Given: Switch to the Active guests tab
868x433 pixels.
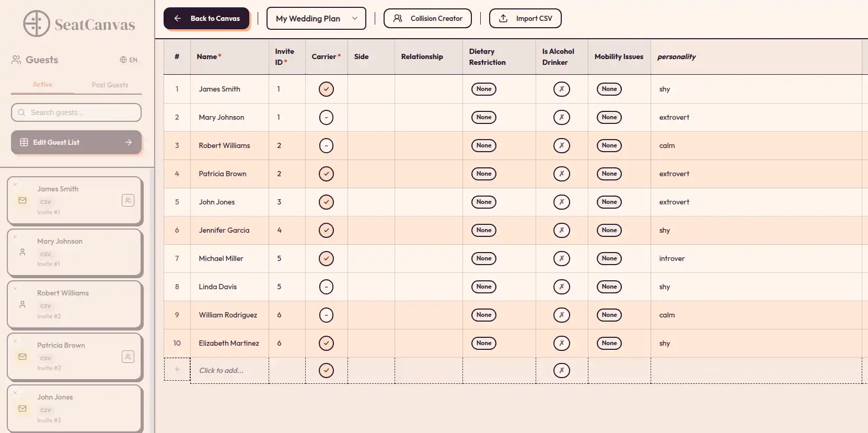Looking at the screenshot, I should pos(42,85).
